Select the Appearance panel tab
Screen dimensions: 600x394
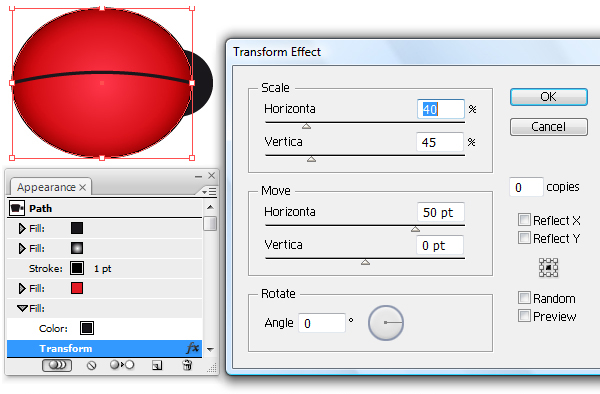[x=51, y=187]
